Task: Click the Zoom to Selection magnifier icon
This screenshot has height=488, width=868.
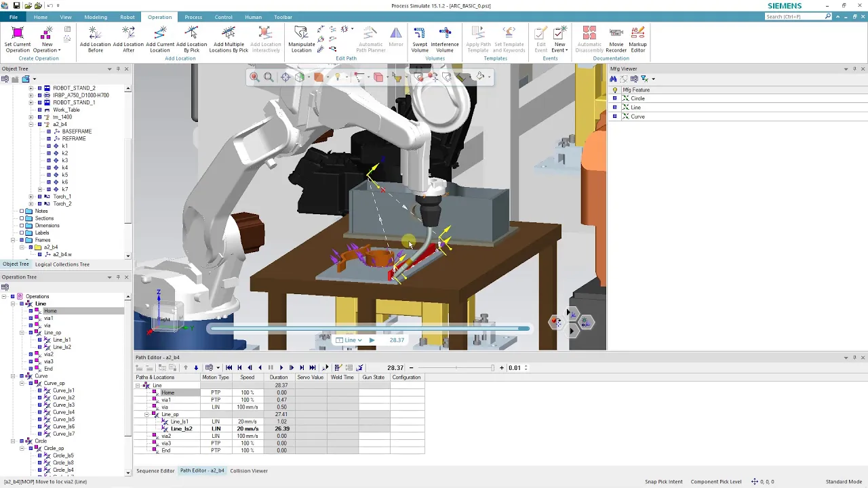Action: tap(254, 77)
